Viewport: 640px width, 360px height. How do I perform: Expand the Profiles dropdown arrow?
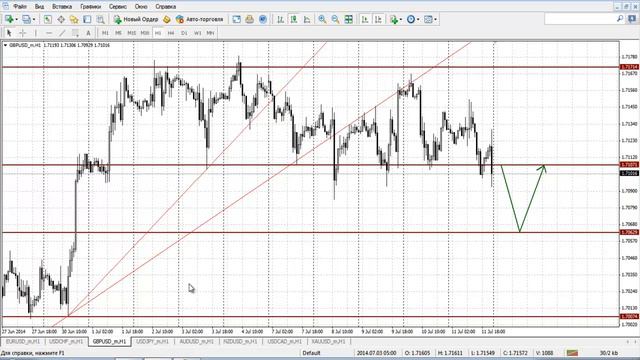coord(34,20)
